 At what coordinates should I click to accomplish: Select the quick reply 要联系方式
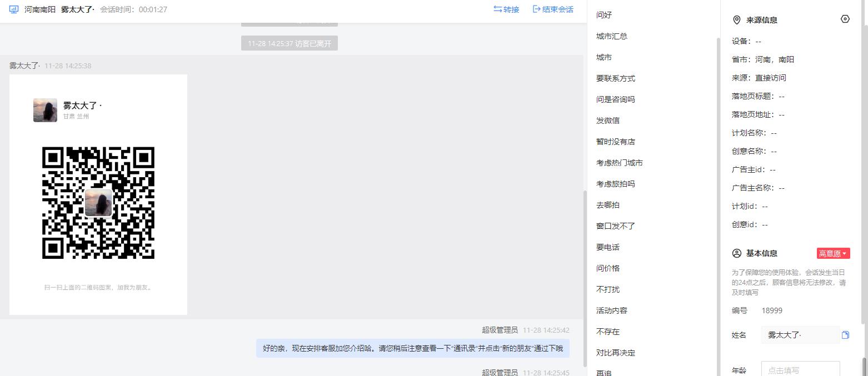click(616, 78)
